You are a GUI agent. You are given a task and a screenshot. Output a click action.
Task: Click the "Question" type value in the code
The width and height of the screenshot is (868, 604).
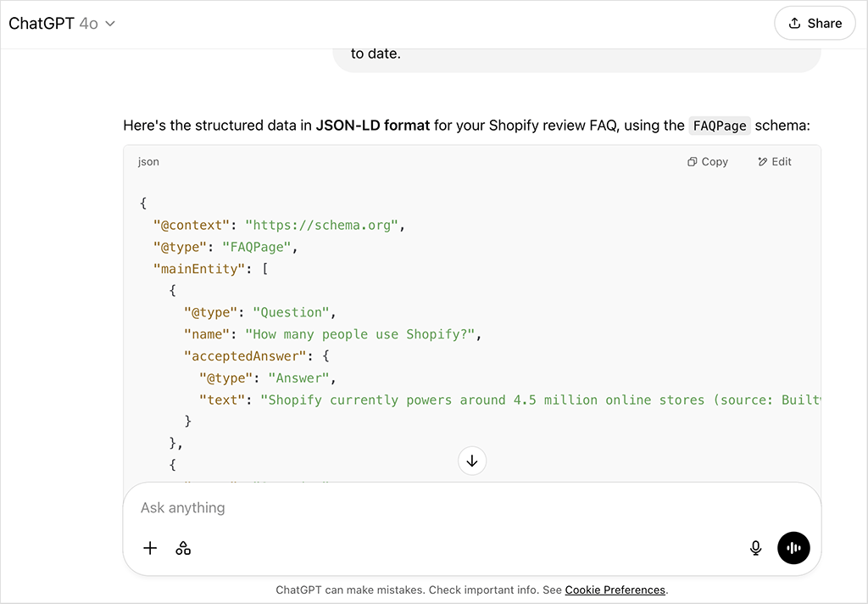292,312
